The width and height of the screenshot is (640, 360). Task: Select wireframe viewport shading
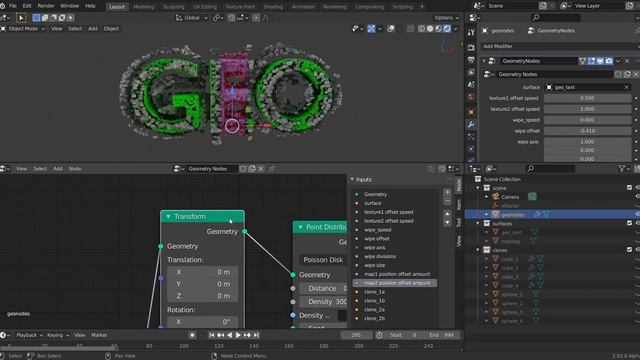coord(422,29)
